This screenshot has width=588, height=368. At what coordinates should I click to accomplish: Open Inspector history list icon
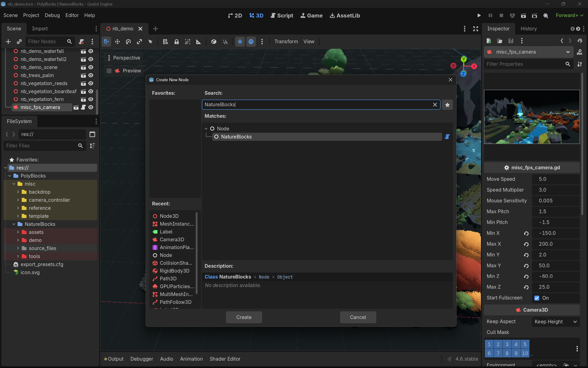[x=580, y=41]
